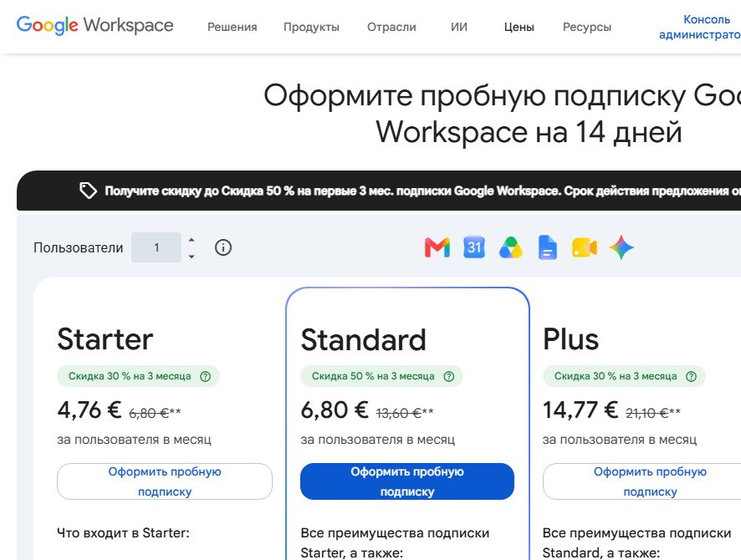This screenshot has width=741, height=560.
Task: Click the promo banner discount text
Action: pos(422,191)
